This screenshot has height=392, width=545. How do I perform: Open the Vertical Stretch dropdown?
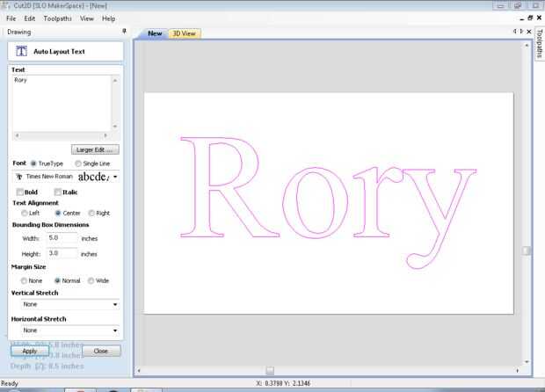coord(115,304)
